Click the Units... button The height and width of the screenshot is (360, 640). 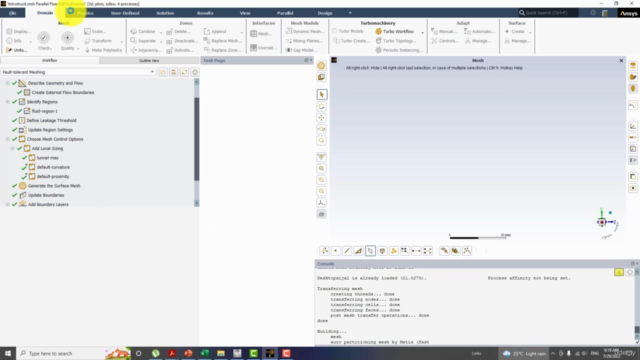[x=17, y=50]
